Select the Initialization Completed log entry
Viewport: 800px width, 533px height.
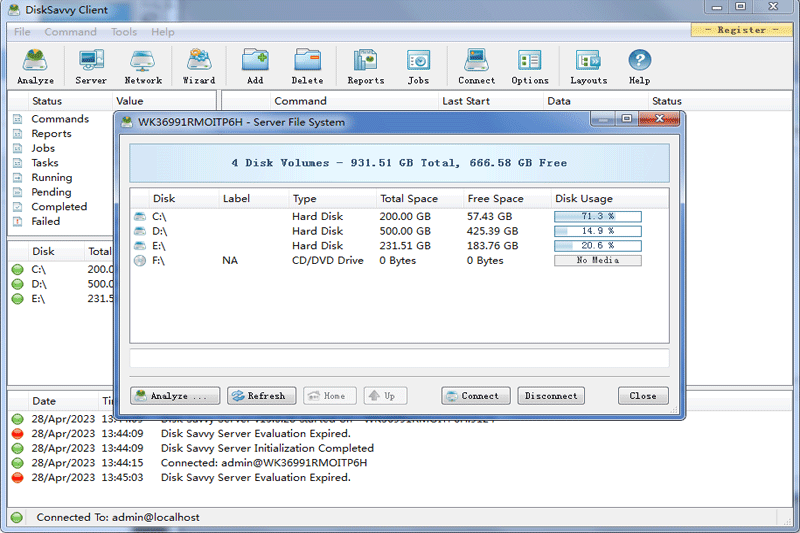(267, 448)
